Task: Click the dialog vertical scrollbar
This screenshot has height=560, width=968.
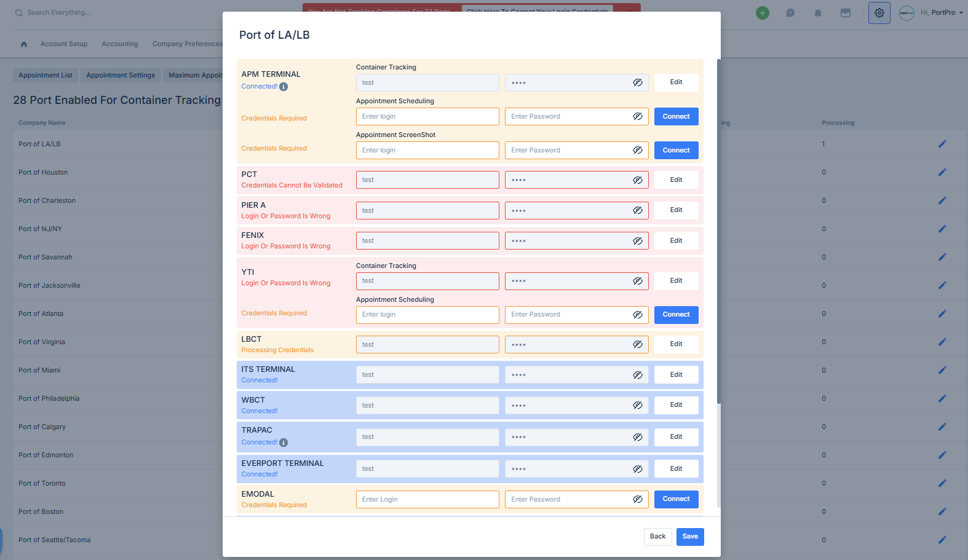Action: click(719, 232)
